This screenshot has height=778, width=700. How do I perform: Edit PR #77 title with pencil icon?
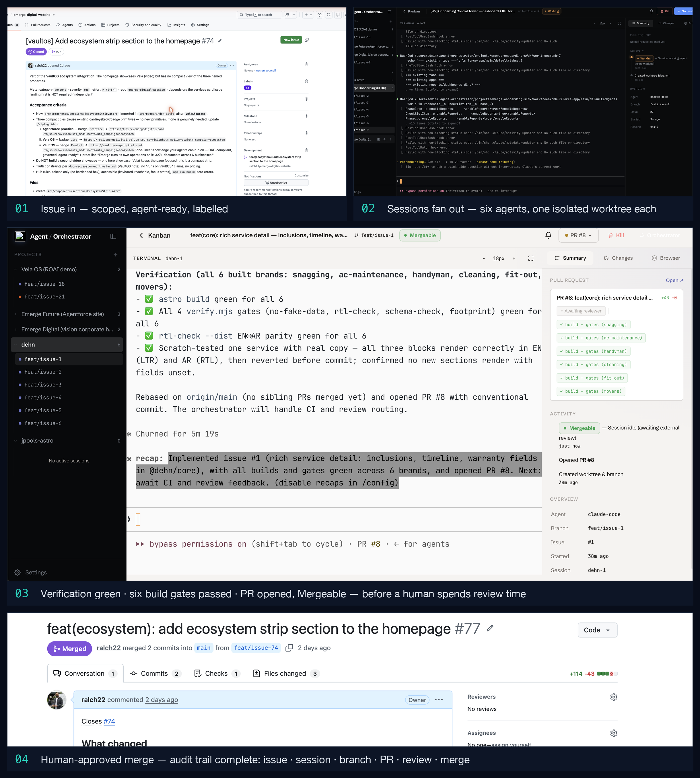490,629
